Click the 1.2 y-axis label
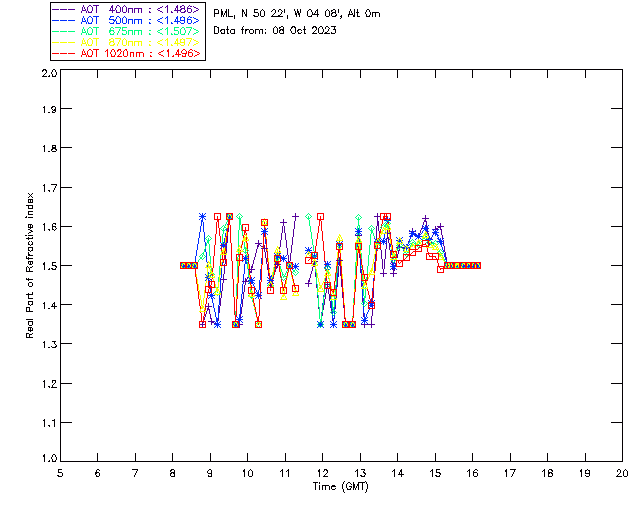The image size is (640, 512). click(49, 384)
